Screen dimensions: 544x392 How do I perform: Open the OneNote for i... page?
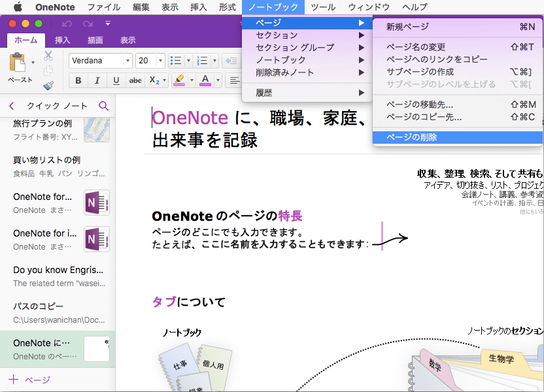58,240
